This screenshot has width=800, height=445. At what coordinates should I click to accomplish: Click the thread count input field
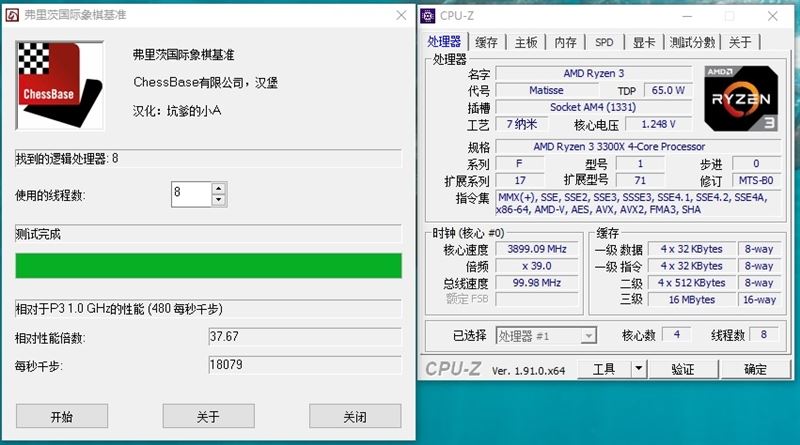point(191,194)
